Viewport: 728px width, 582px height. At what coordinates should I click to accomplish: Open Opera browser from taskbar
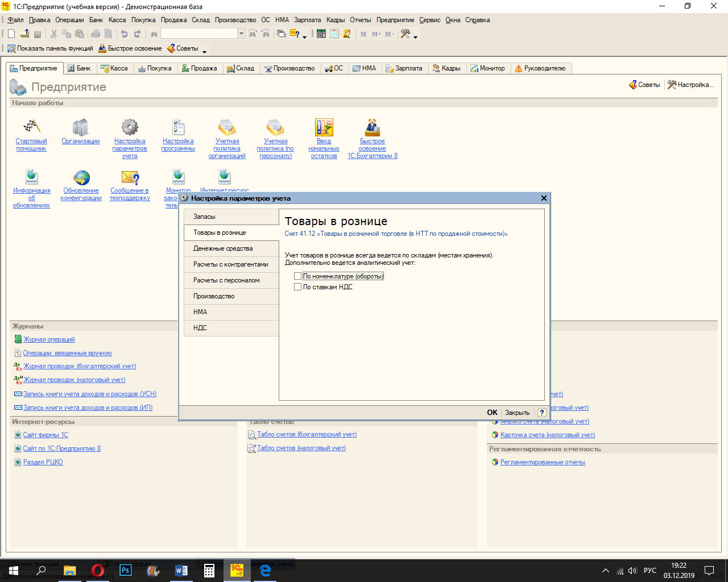click(97, 571)
